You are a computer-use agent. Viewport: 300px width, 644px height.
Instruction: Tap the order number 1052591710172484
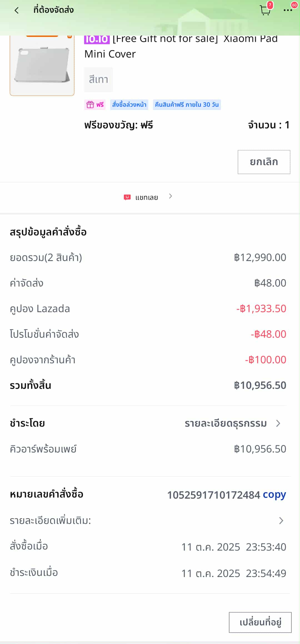pos(213,495)
